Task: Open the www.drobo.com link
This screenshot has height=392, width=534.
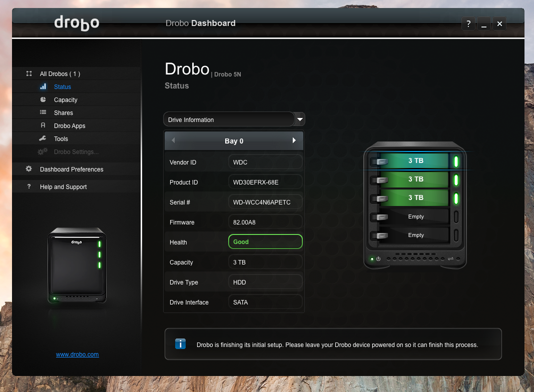Action: coord(77,354)
